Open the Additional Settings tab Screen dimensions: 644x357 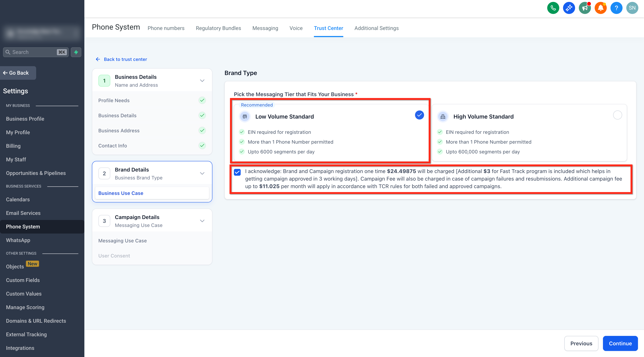point(376,28)
